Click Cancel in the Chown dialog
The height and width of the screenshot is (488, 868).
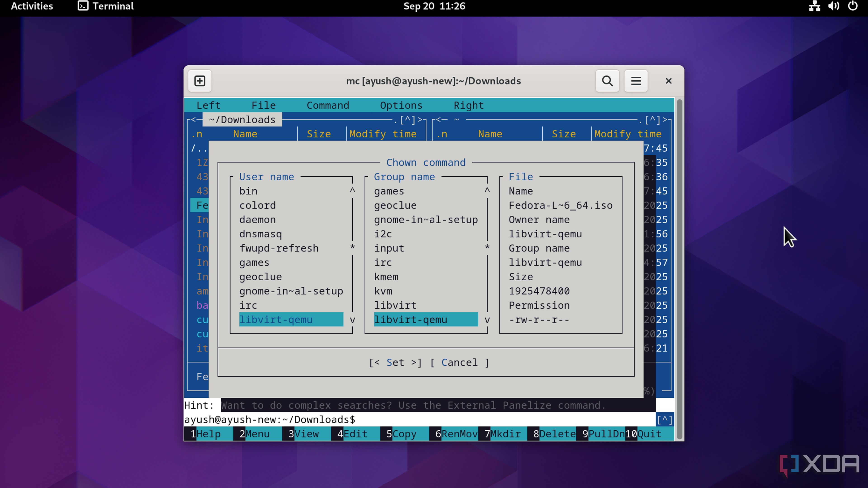coord(459,362)
